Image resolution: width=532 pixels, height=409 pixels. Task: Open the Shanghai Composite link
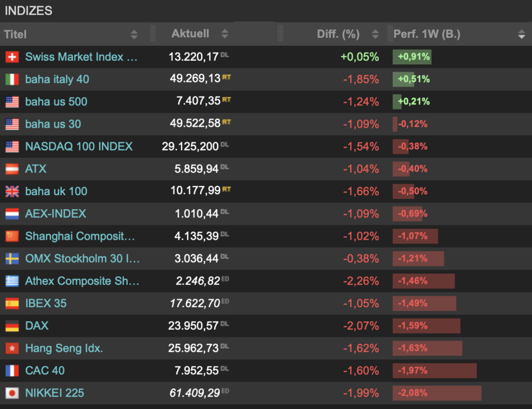[80, 236]
